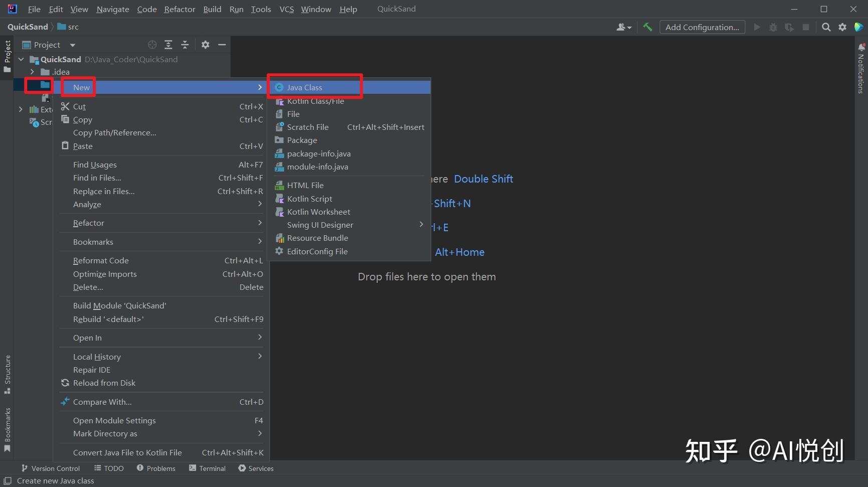
Task: Expand the Mark Directory as submenu arrow
Action: (x=260, y=433)
